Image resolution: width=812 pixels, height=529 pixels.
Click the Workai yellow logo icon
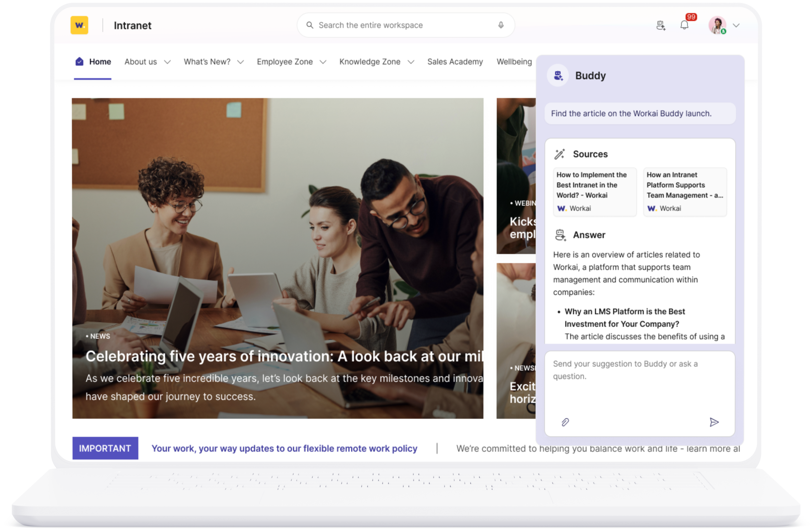click(x=79, y=25)
